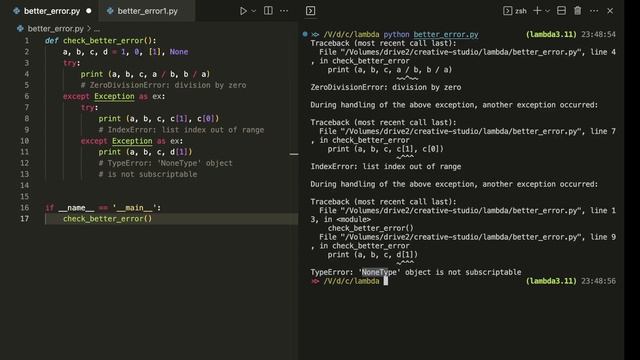
Task: Click the Python file icon on better_error.py tab
Action: click(16, 11)
